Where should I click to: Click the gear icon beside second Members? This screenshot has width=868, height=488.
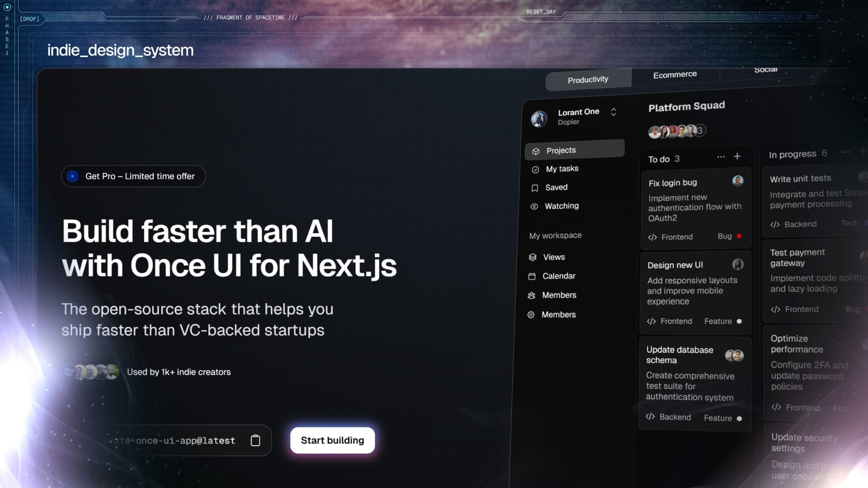pos(531,314)
